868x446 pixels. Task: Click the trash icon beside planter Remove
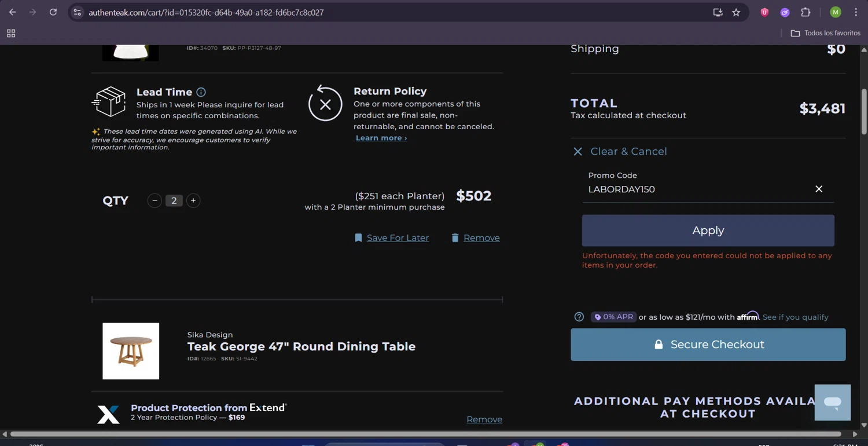[x=455, y=238]
